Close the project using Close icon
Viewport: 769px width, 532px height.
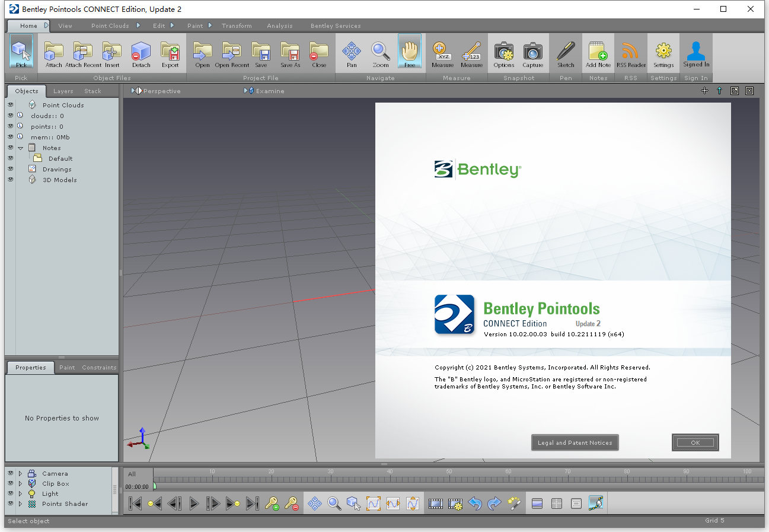pyautogui.click(x=319, y=53)
